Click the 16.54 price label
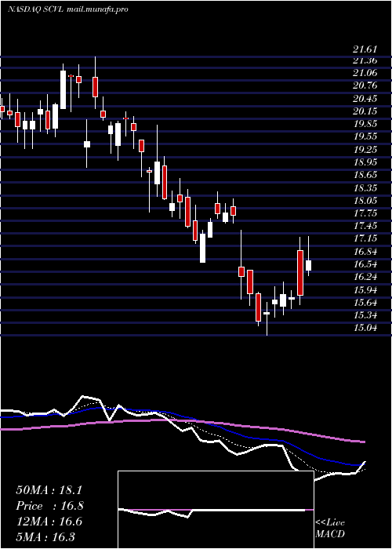The width and height of the screenshot is (392, 549). 365,264
